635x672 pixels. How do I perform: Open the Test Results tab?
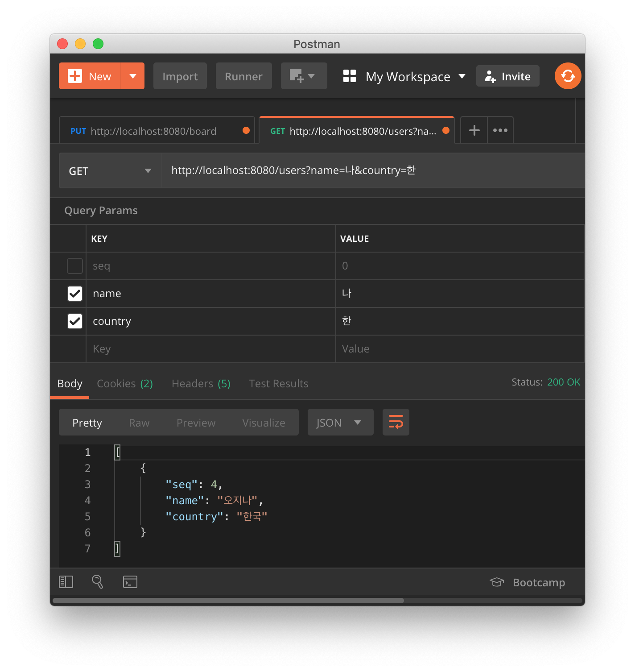coord(279,384)
